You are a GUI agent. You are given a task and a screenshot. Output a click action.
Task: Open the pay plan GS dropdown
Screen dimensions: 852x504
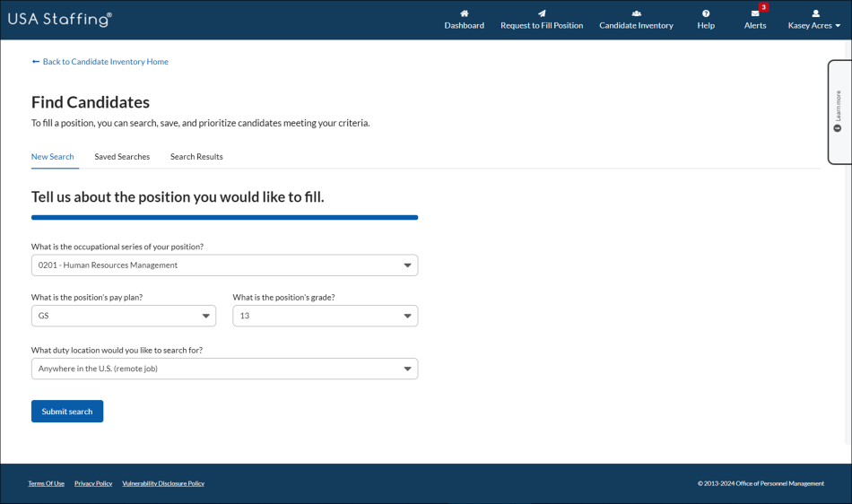(124, 316)
